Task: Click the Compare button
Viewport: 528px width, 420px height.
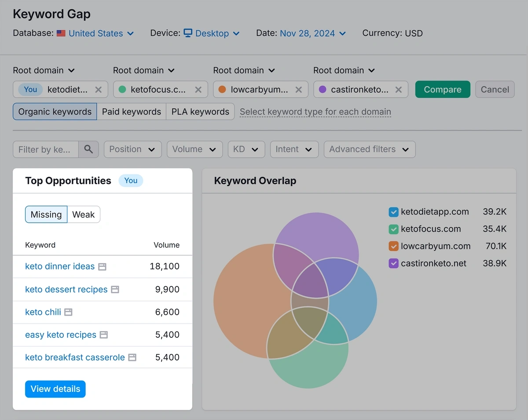Action: click(x=443, y=89)
